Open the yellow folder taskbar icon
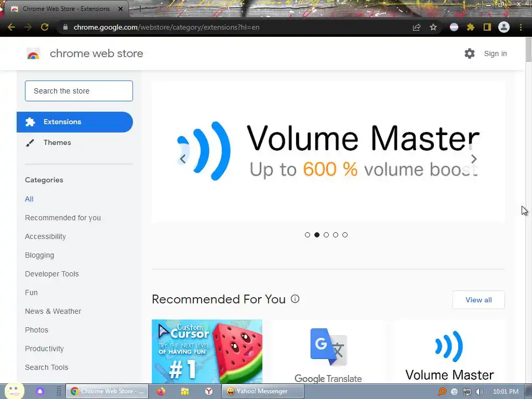This screenshot has height=399, width=532. pos(184,391)
